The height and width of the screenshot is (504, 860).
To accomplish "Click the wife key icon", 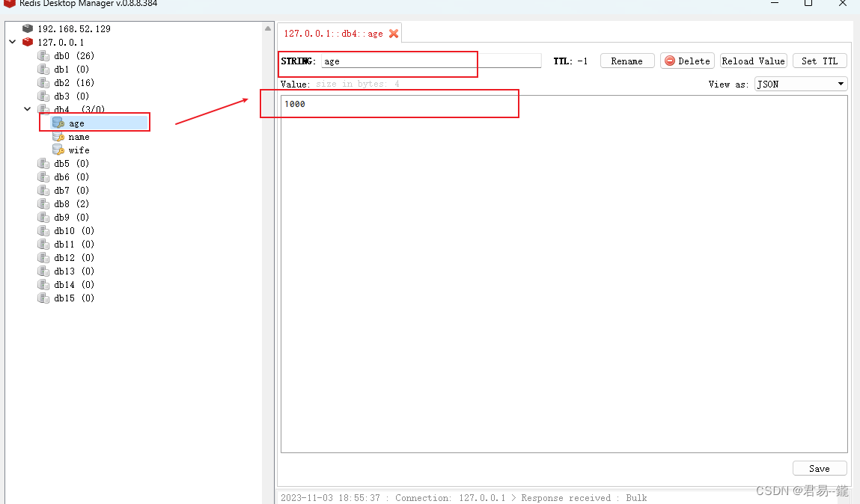I will pos(58,150).
